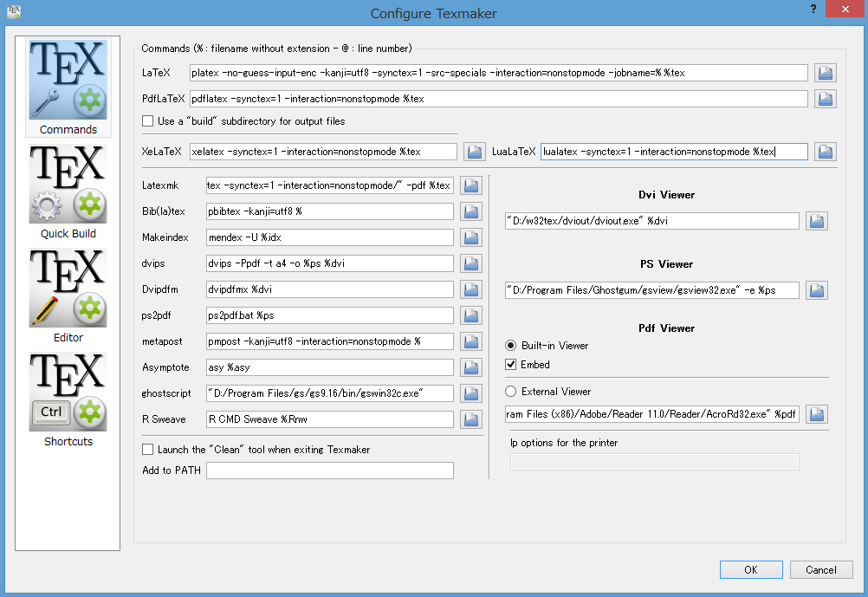Browse for the LuaLaTeX command executable
This screenshot has width=868, height=597.
[x=825, y=152]
